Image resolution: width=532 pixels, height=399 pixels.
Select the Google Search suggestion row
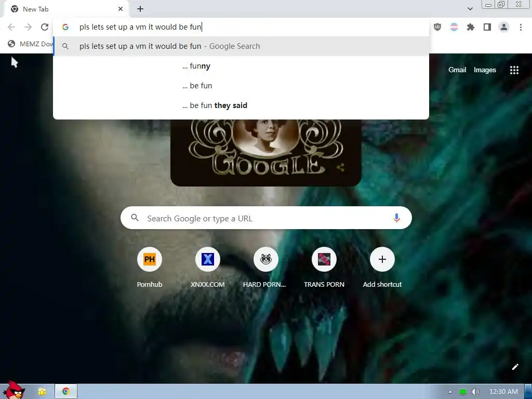point(241,46)
